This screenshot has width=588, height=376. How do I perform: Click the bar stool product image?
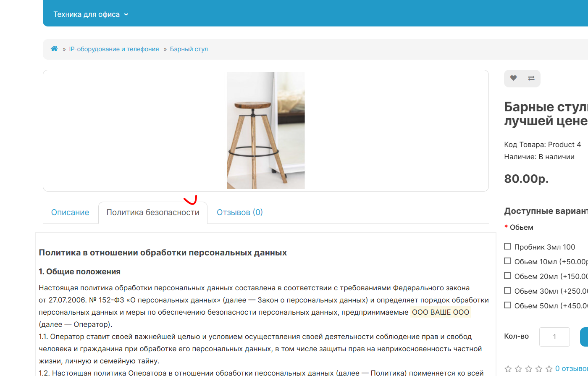click(266, 131)
